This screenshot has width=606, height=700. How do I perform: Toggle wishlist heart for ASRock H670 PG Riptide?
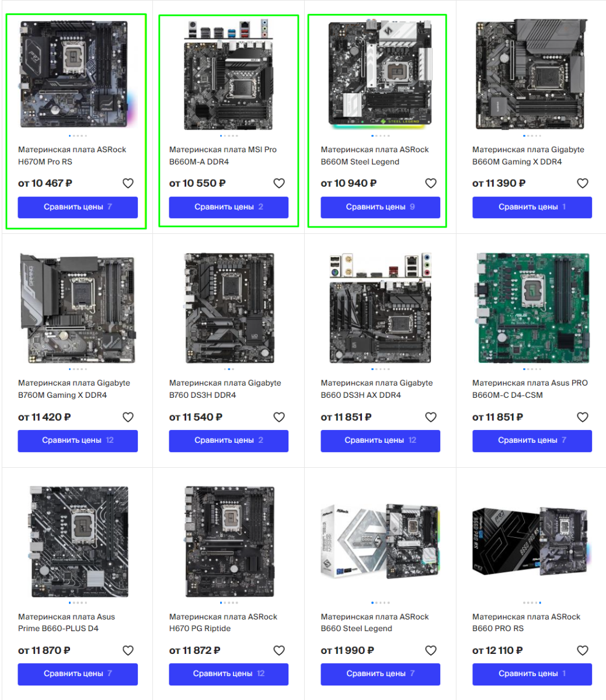(x=279, y=650)
